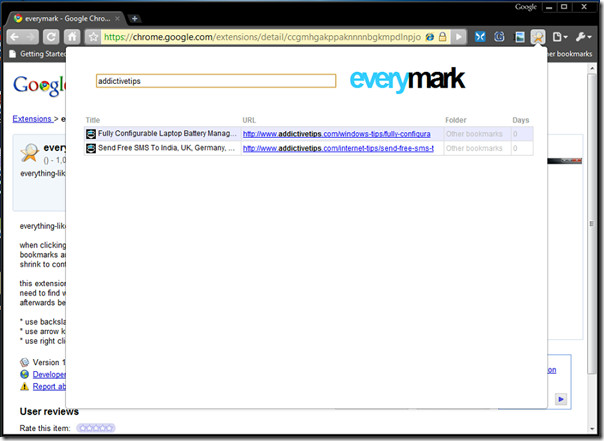The height and width of the screenshot is (441, 604).
Task: Open the page menu dropdown
Action: (560, 37)
